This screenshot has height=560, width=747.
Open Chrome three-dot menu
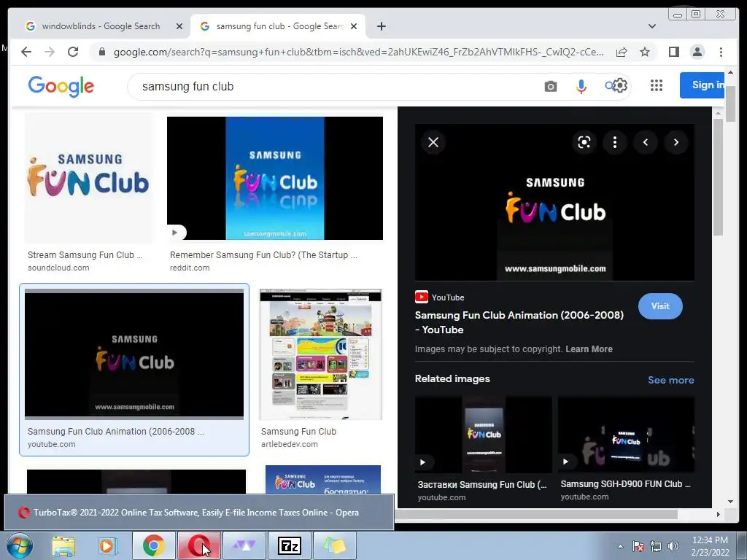click(x=721, y=52)
